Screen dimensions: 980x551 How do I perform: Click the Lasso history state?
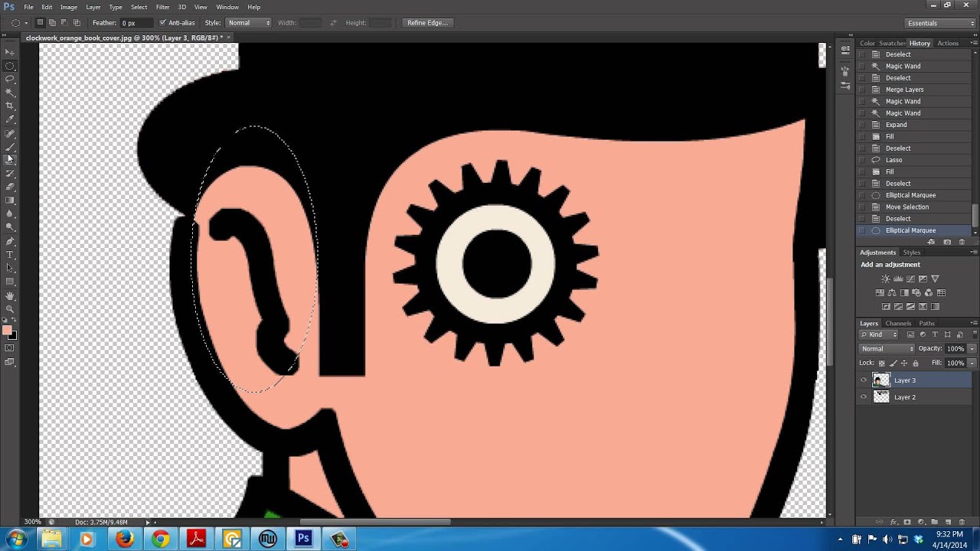(894, 160)
